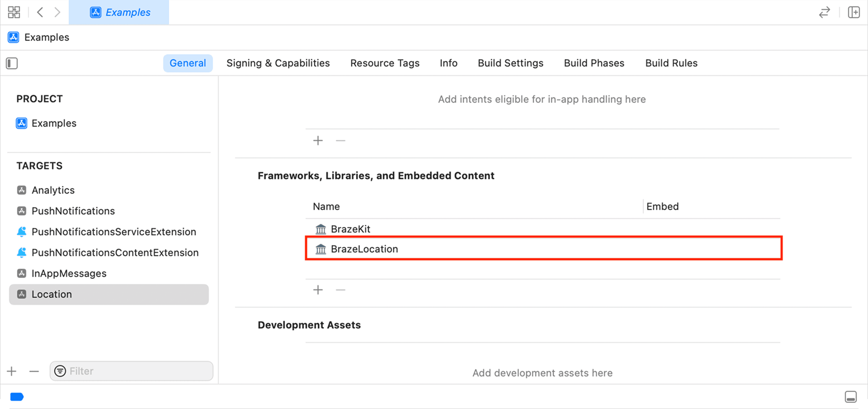Open the Resource Tags tab
This screenshot has width=868, height=409.
385,63
